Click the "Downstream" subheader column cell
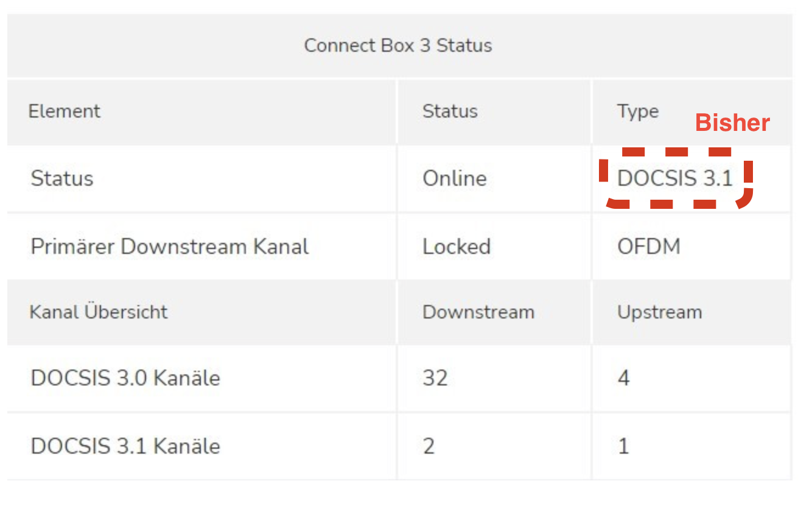This screenshot has height=509, width=812. 478,312
